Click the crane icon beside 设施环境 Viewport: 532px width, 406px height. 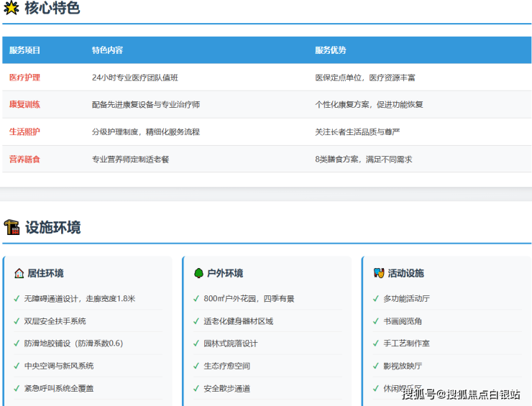click(12, 227)
